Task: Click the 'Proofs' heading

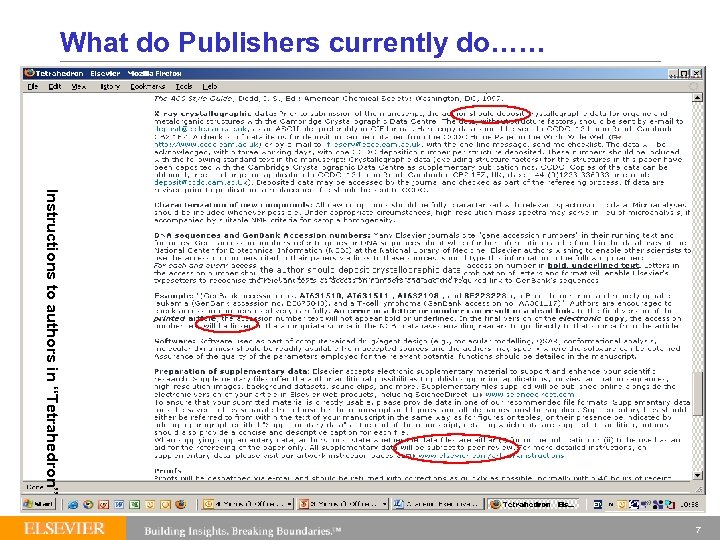Action: click(168, 470)
